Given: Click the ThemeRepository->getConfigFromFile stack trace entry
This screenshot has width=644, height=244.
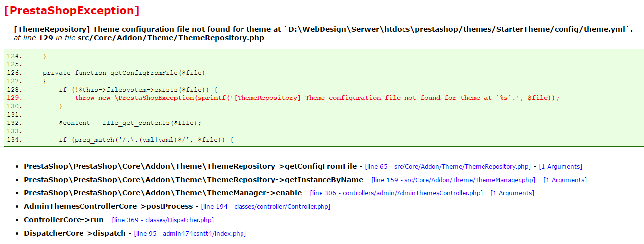Looking at the screenshot, I should (190, 167).
